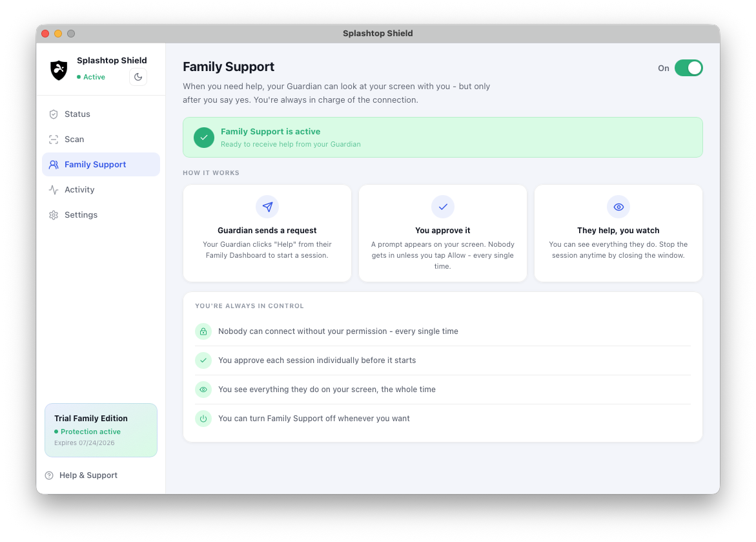Click the paper plane icon on the Guardian request card
Viewport: 756px width, 542px height.
267,207
